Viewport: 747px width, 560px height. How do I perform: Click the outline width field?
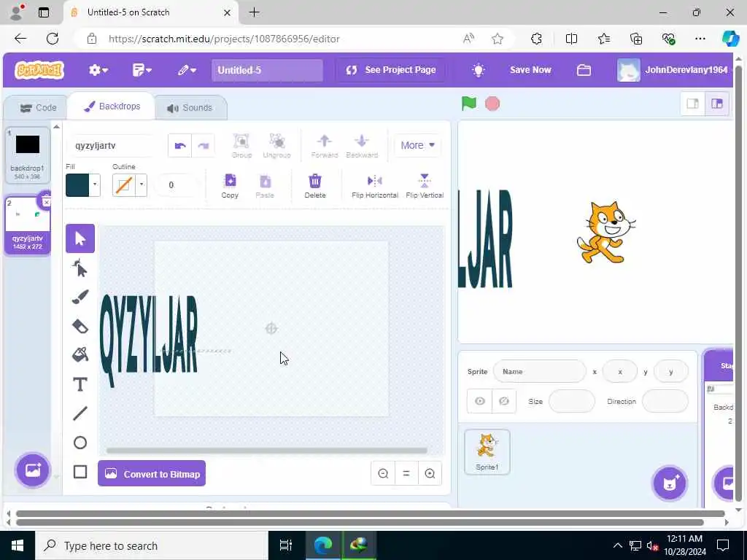pos(177,184)
